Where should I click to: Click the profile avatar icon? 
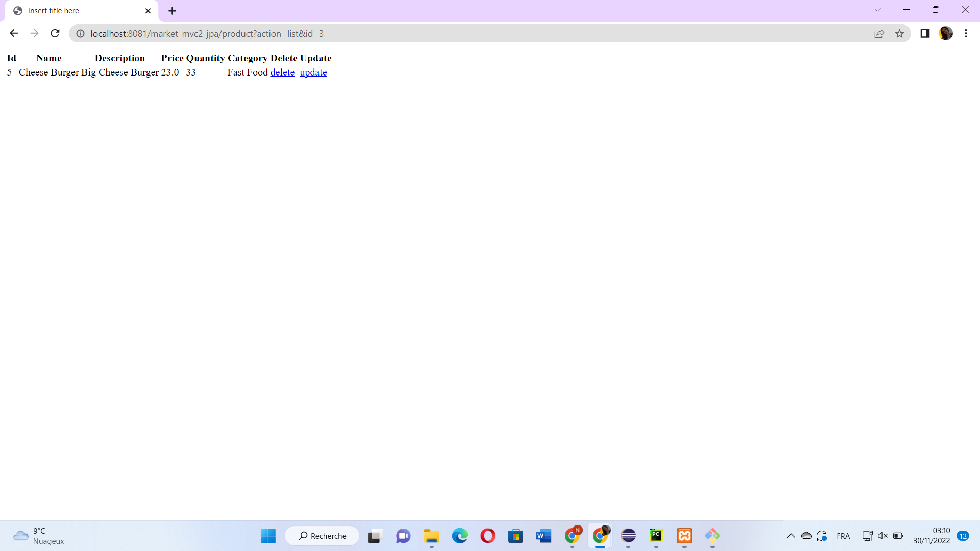[x=946, y=33]
